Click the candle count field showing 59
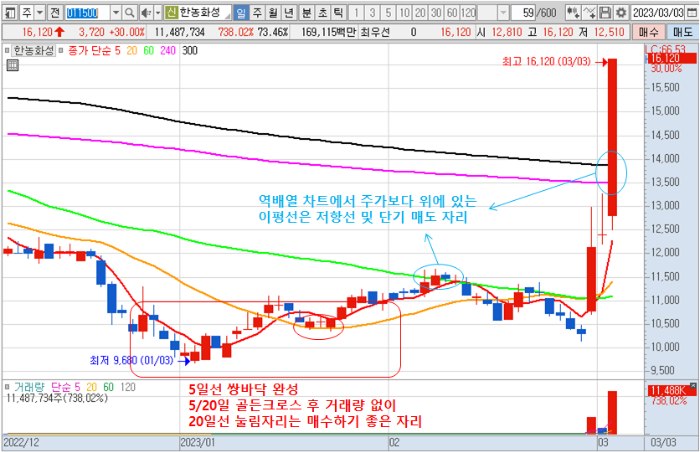 point(523,13)
